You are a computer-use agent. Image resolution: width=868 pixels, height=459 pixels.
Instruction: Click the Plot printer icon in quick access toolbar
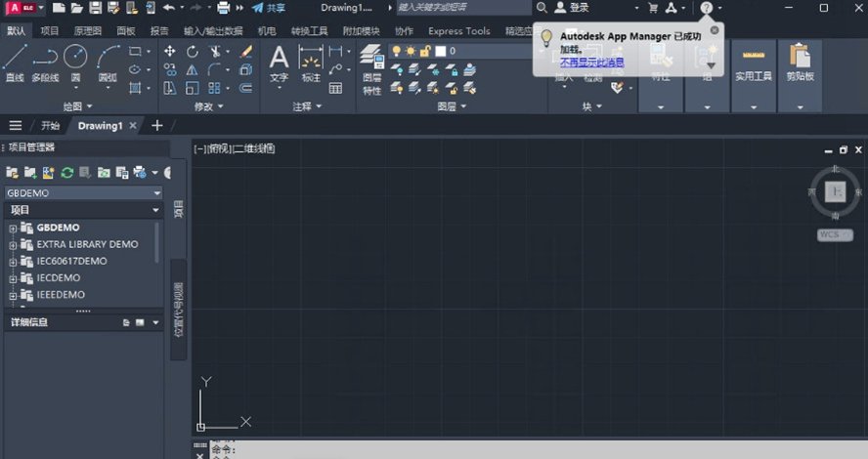click(223, 8)
